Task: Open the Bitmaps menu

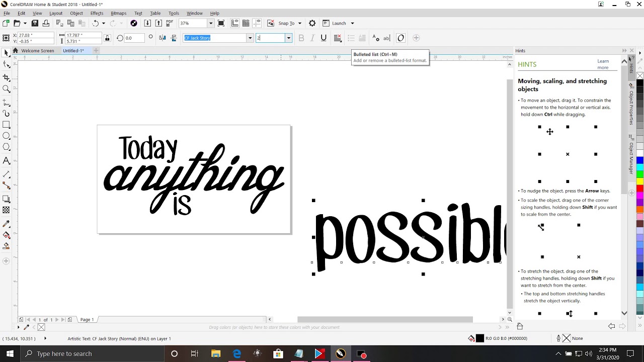Action: coord(118,13)
